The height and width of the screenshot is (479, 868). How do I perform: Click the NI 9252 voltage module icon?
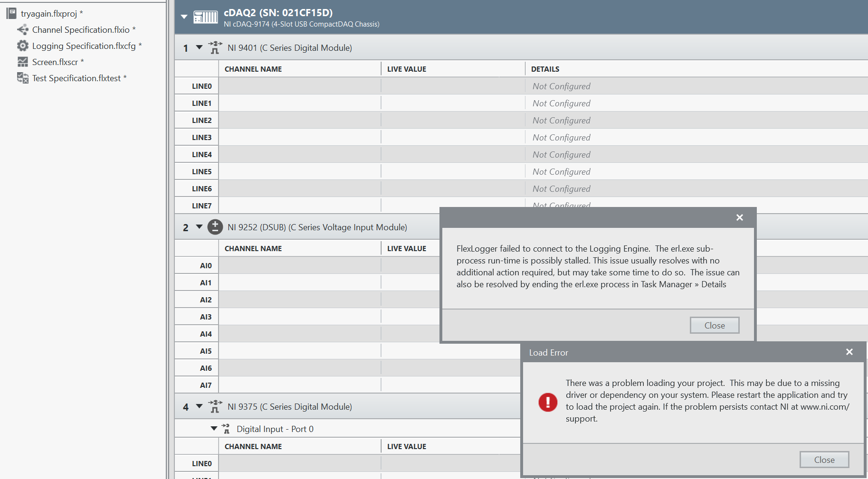215,227
